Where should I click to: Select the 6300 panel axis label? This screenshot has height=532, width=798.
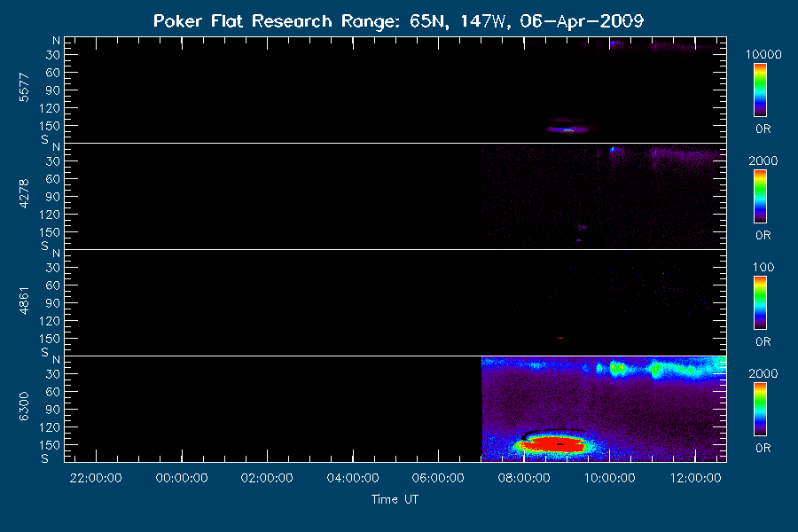click(x=24, y=407)
